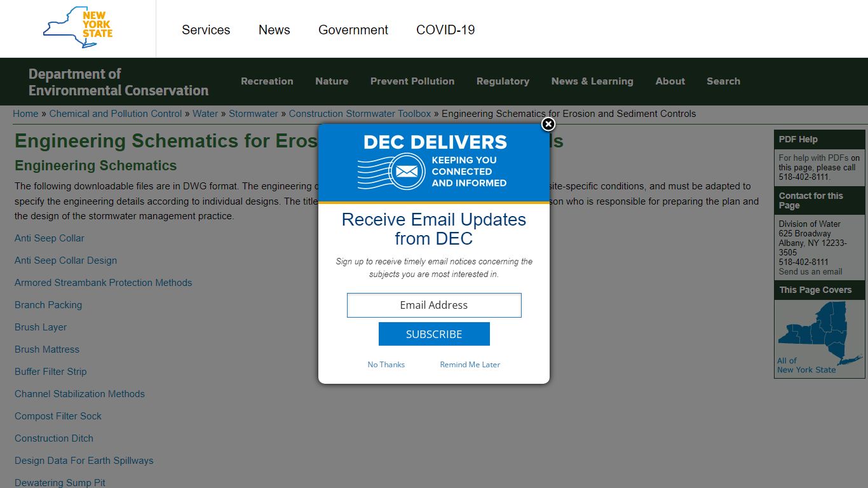Open the Construction Ditch link
868x488 pixels.
(54, 438)
